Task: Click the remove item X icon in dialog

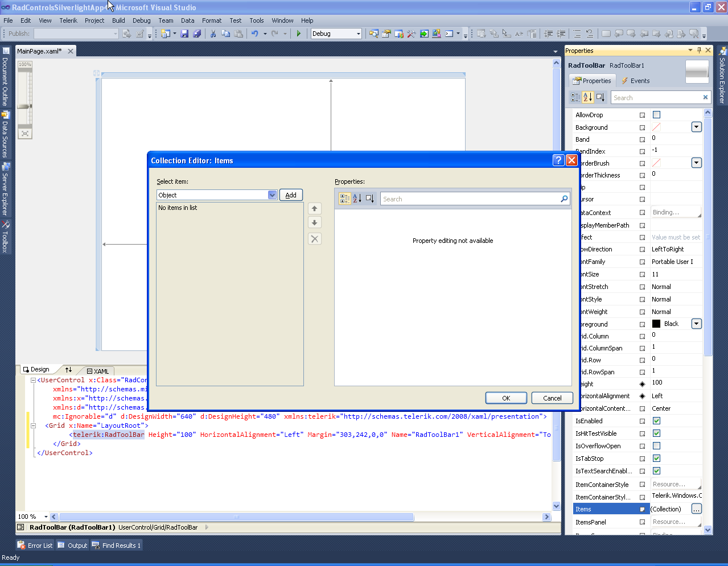Action: [314, 239]
